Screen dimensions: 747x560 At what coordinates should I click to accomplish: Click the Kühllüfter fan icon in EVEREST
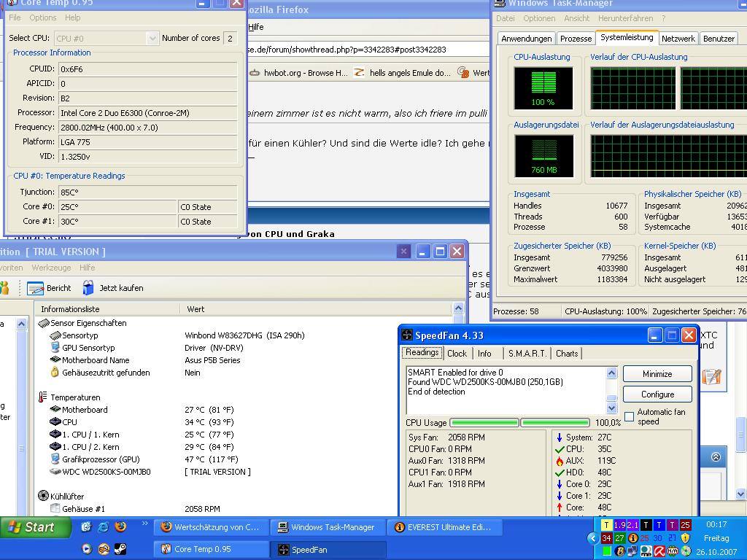pos(43,496)
